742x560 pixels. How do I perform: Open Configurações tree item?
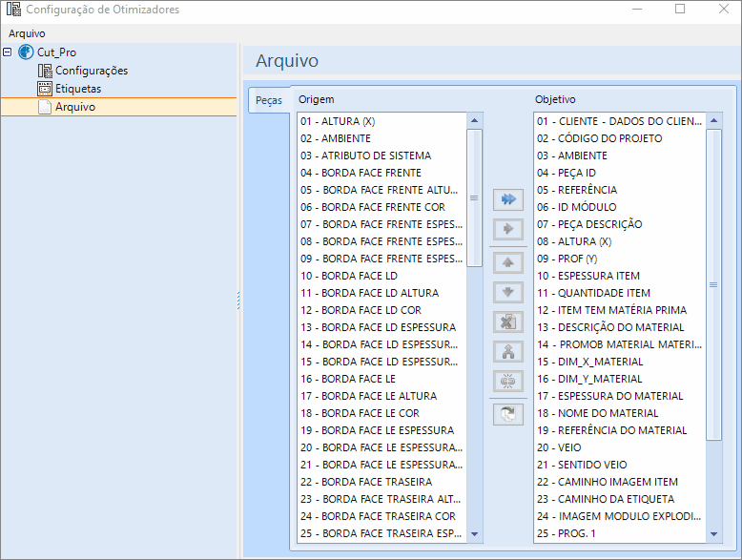tap(92, 71)
